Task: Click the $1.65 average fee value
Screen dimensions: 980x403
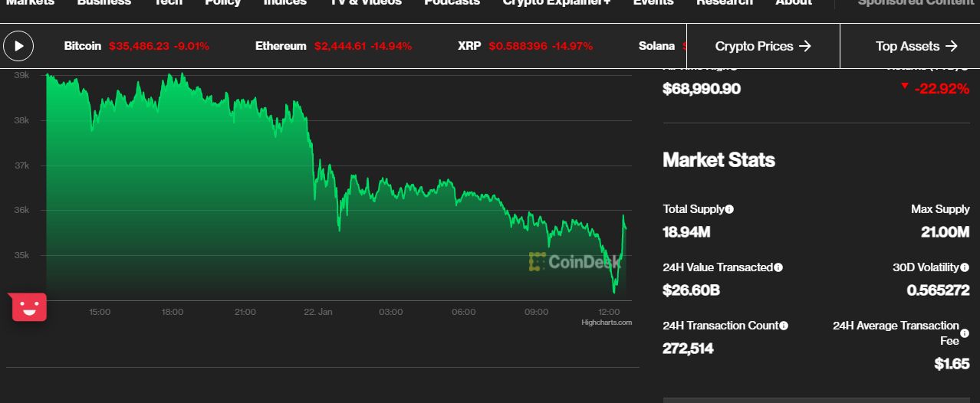Action: [952, 364]
